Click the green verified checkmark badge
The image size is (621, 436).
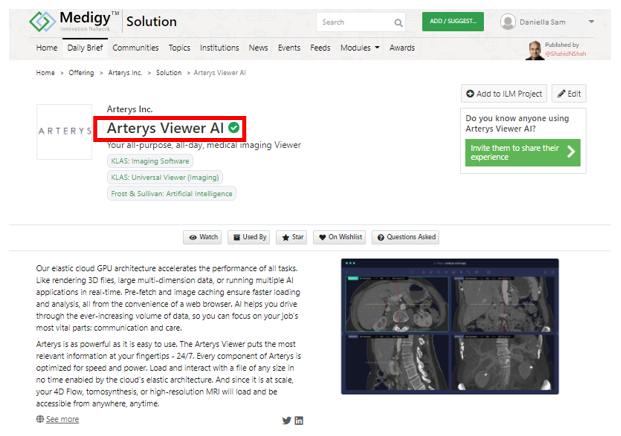(234, 128)
